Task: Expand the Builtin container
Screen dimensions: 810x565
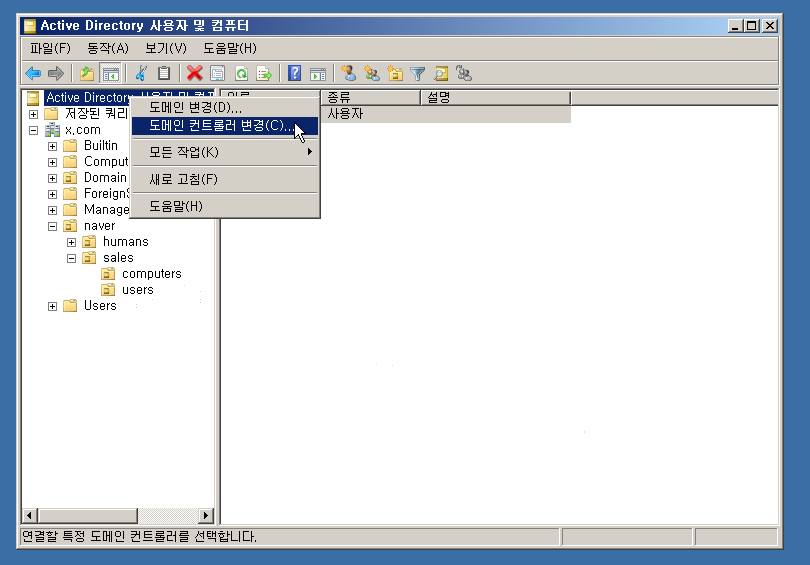Action: [52, 146]
